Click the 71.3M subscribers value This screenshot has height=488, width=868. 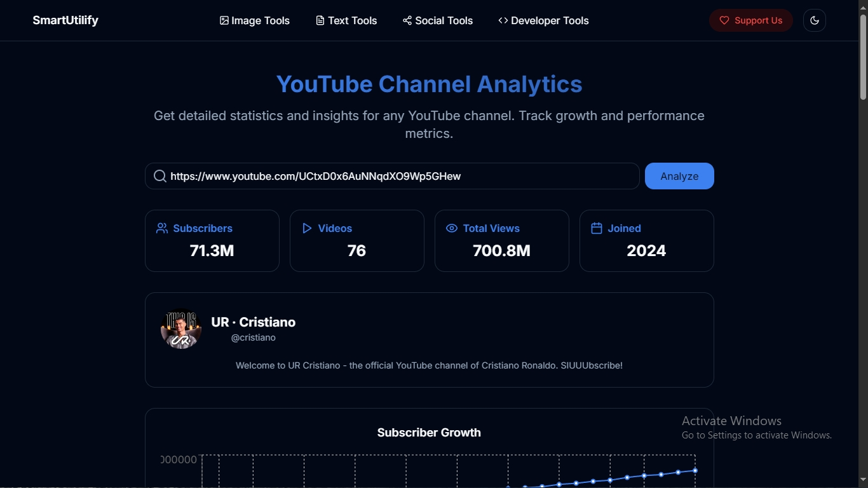212,250
